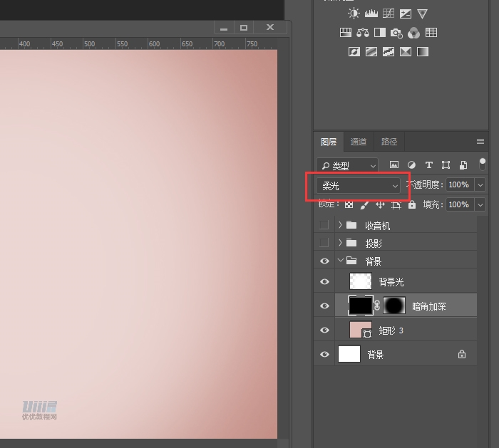This screenshot has height=448, width=499.
Task: Select the 暗角加深 layer mask thumbnail
Action: (x=394, y=306)
